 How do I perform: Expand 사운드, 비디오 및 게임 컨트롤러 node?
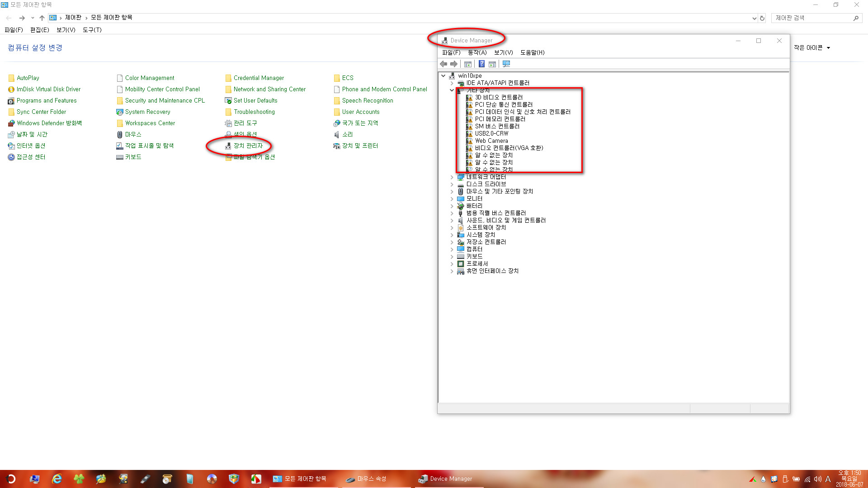tap(452, 221)
